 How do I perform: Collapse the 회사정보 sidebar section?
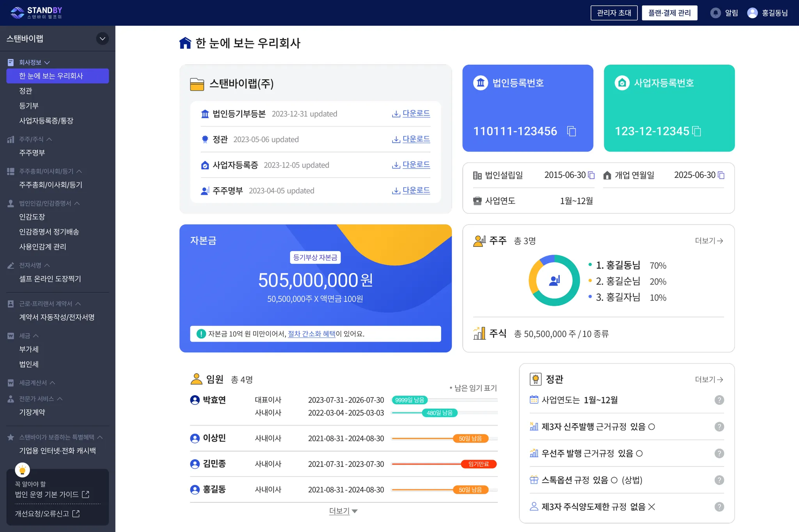pyautogui.click(x=47, y=62)
